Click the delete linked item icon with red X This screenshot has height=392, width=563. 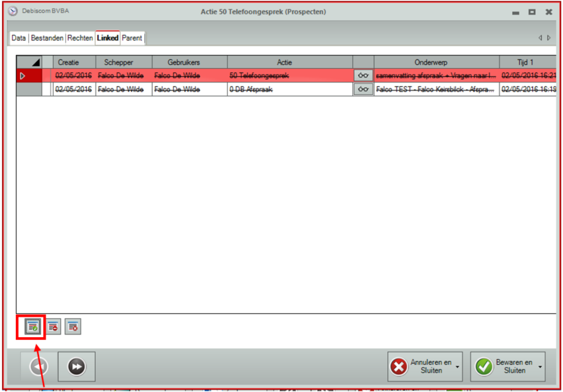(x=73, y=326)
